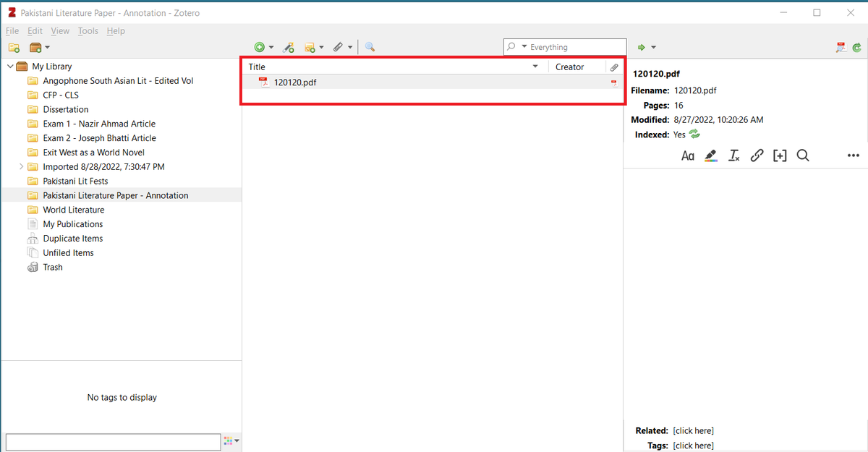The image size is (868, 452).
Task: Open the Tools menu
Action: click(x=88, y=31)
